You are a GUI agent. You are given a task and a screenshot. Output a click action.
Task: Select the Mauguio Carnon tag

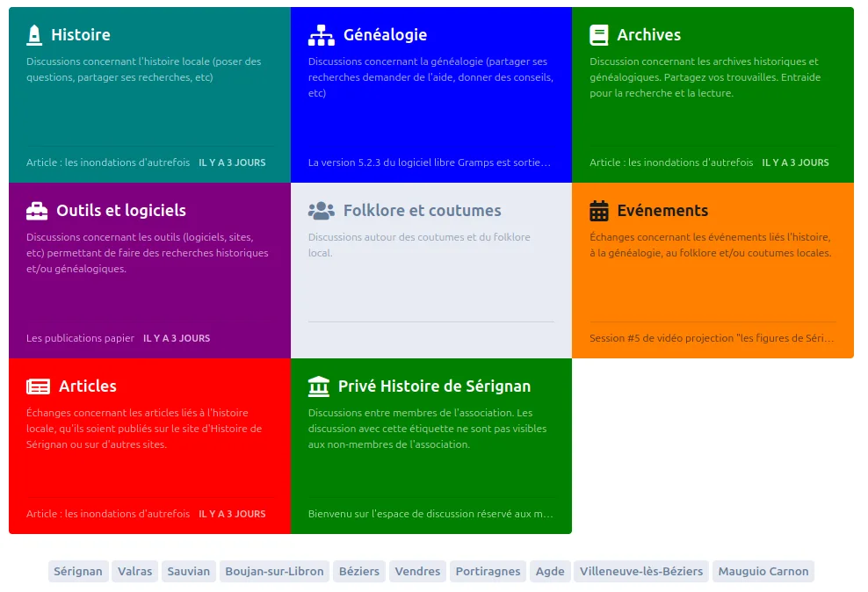[x=763, y=572]
